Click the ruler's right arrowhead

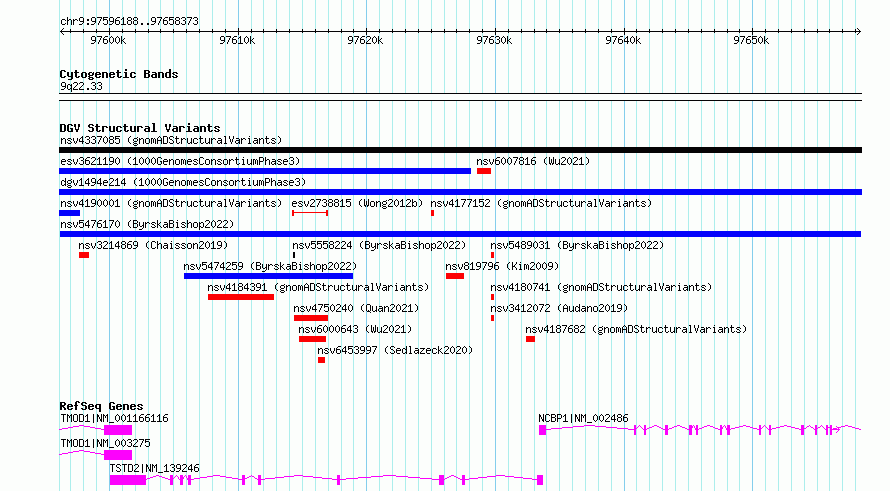click(858, 32)
